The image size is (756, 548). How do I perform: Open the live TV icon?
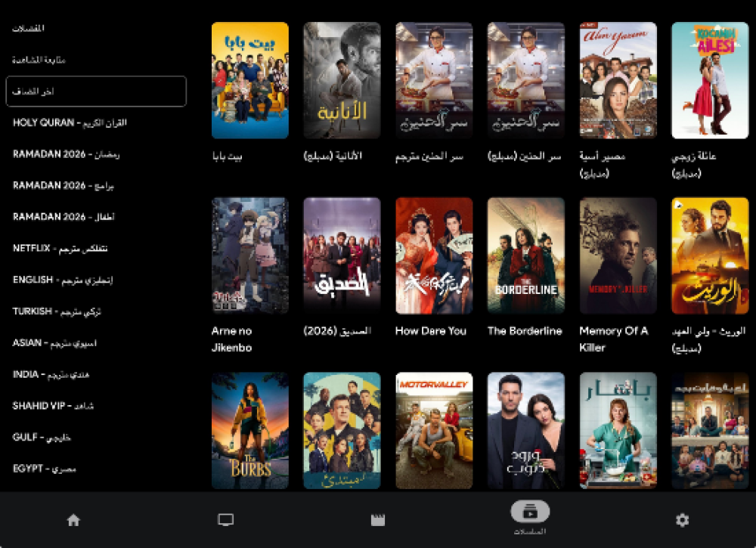click(x=225, y=520)
